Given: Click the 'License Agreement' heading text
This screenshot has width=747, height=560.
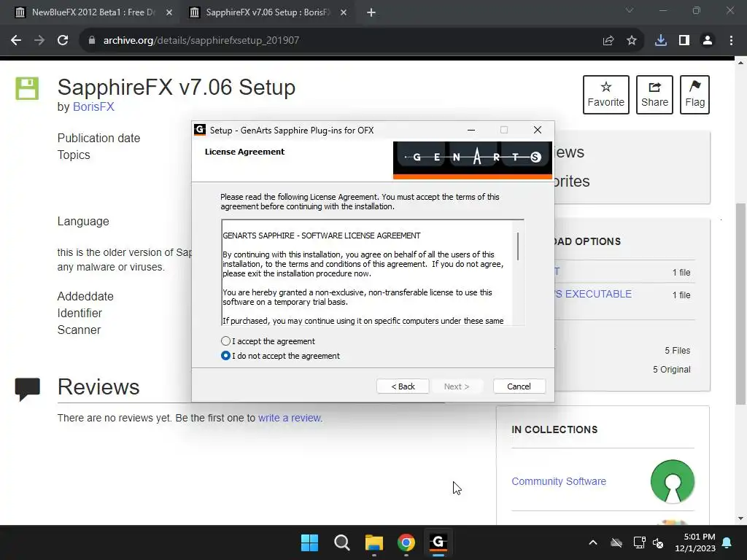Looking at the screenshot, I should point(244,152).
